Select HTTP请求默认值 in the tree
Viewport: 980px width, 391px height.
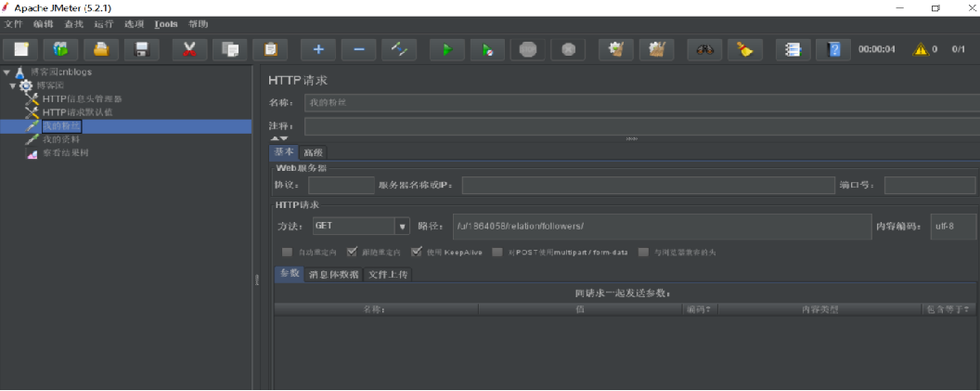click(77, 112)
